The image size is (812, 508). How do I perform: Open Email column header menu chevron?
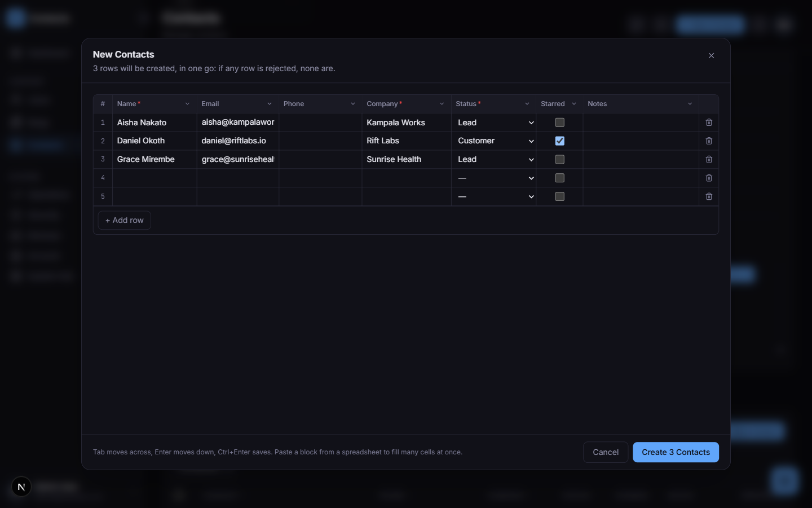[x=270, y=104]
